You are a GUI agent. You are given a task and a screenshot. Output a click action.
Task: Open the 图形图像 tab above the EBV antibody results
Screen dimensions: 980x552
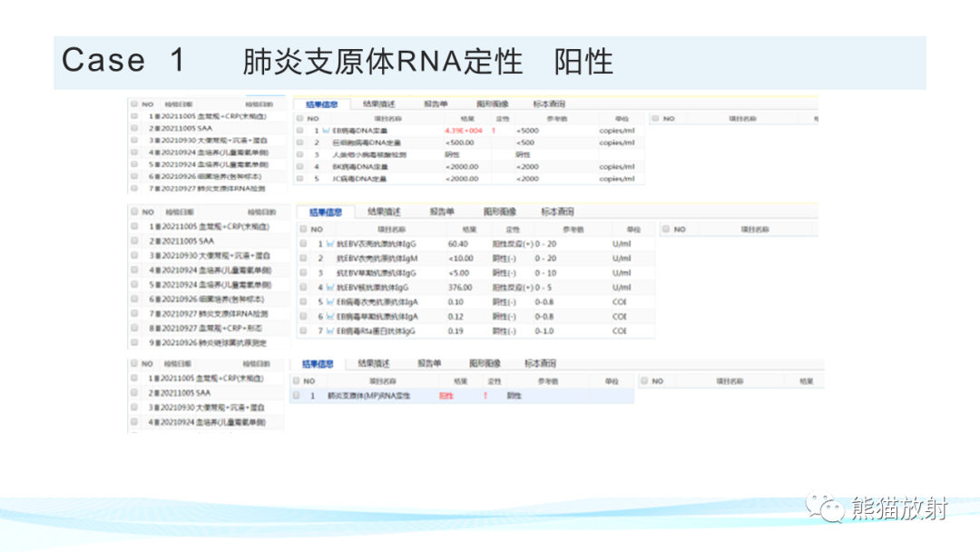pos(500,212)
